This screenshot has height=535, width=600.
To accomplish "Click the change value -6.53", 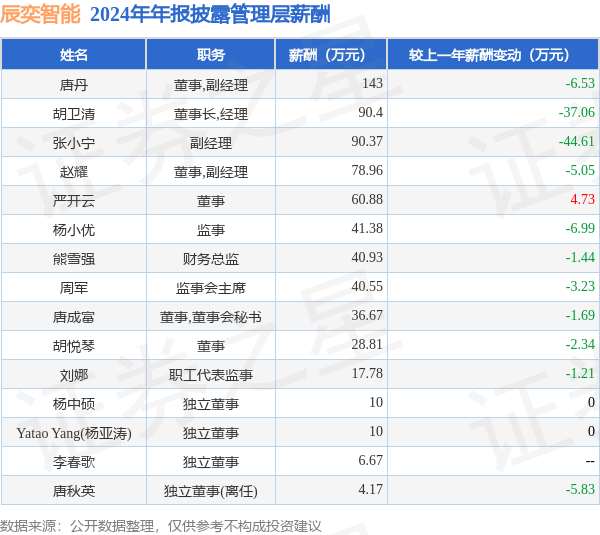I will (x=580, y=83).
